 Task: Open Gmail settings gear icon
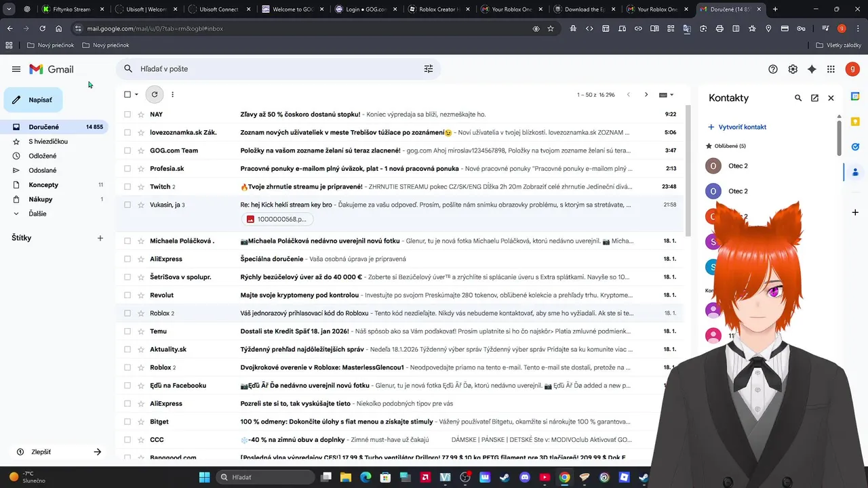793,69
